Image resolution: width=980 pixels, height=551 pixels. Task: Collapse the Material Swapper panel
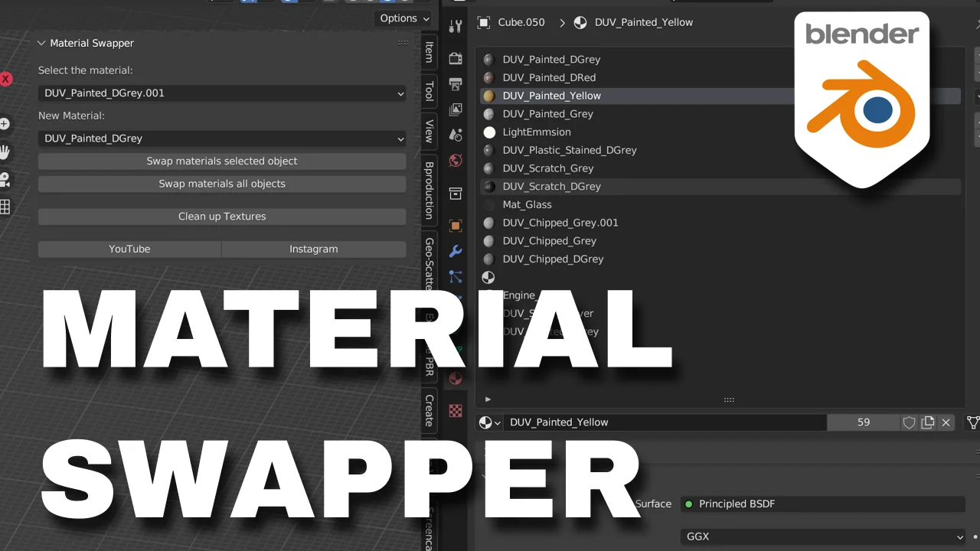coord(41,44)
